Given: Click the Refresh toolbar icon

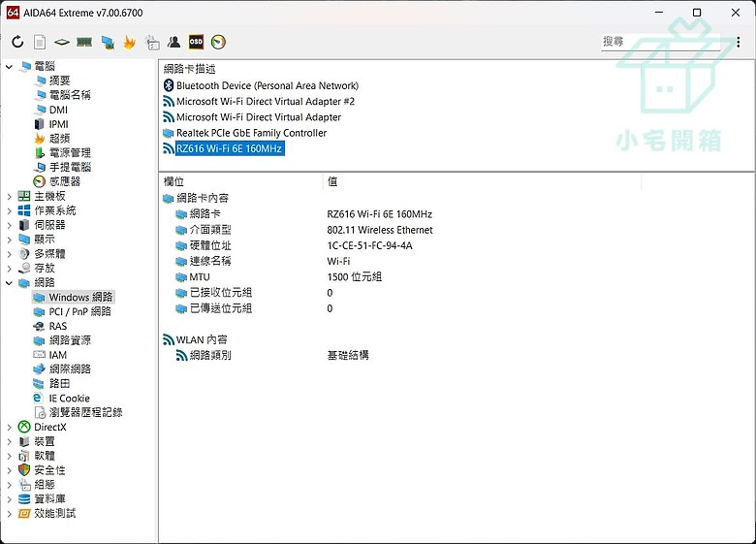Looking at the screenshot, I should (17, 42).
